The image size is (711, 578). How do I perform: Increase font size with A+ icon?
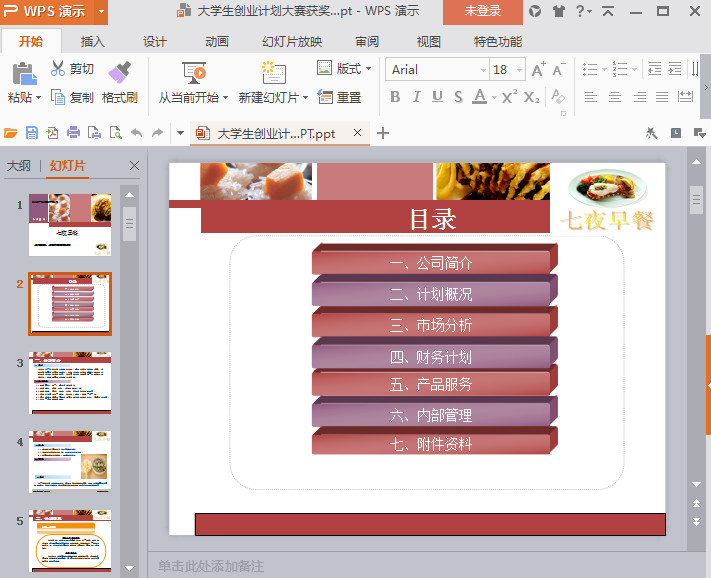click(x=538, y=69)
